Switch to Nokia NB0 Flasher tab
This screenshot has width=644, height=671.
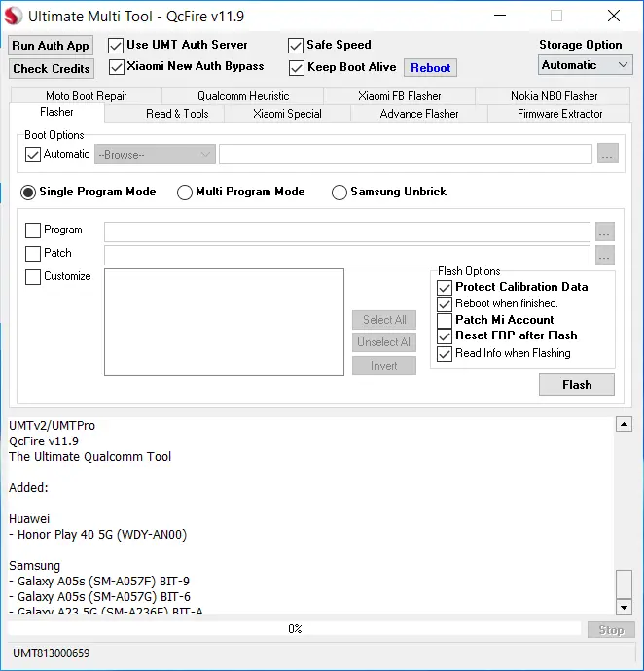[554, 96]
